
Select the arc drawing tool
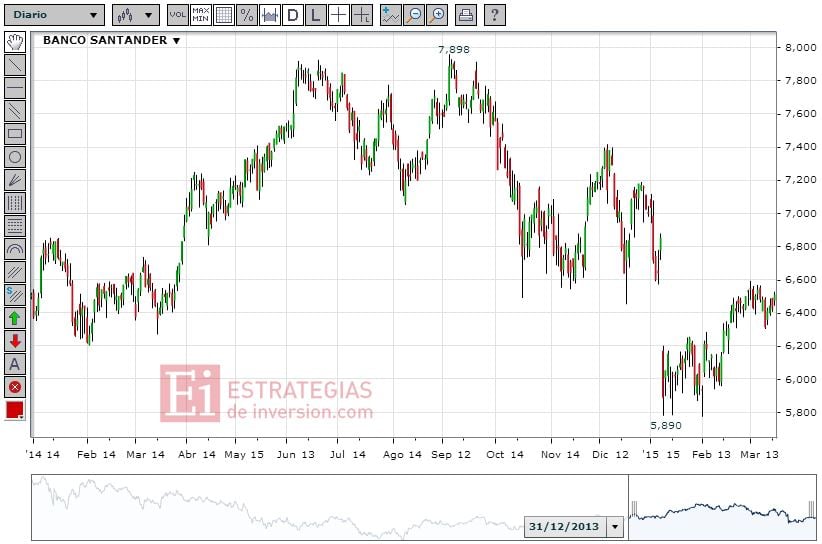tap(15, 249)
